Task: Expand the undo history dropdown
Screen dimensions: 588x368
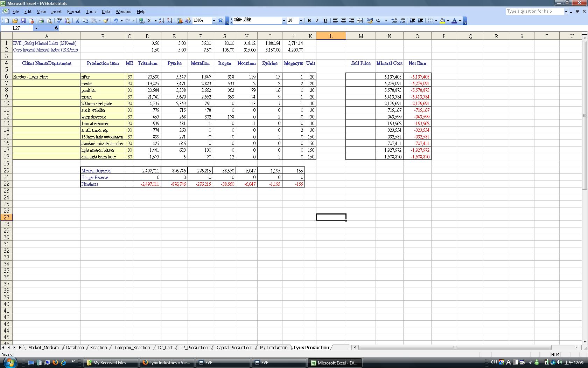Action: (121, 21)
